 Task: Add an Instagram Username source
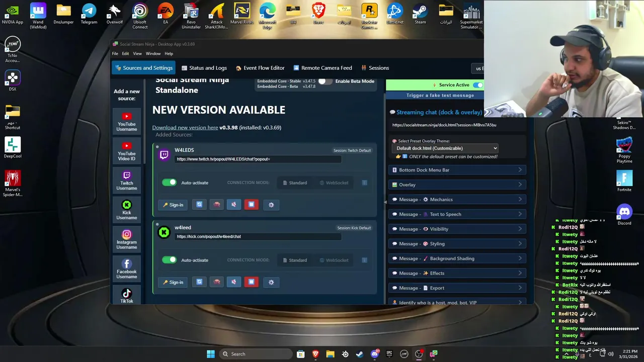(x=127, y=239)
